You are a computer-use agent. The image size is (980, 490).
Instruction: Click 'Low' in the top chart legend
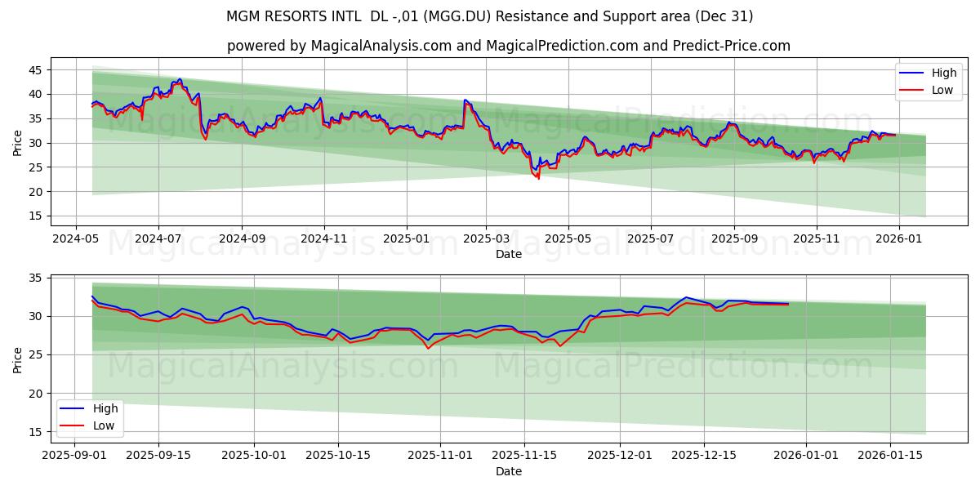click(942, 90)
